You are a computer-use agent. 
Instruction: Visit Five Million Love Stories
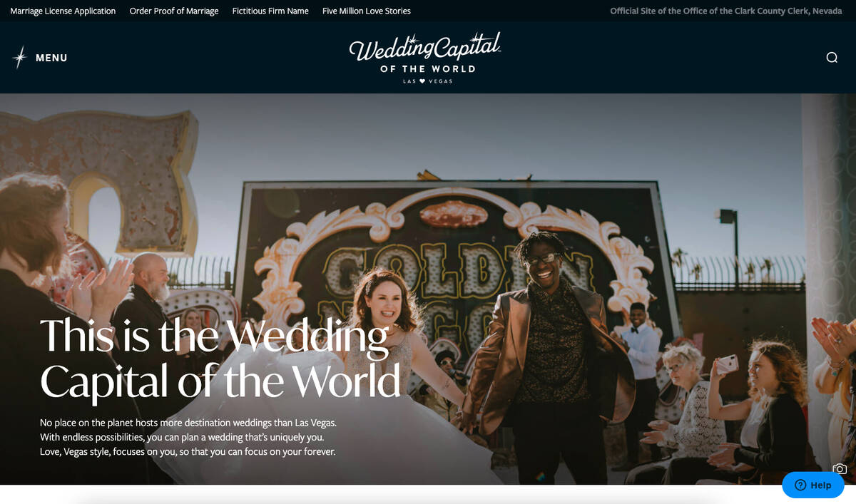tap(367, 11)
